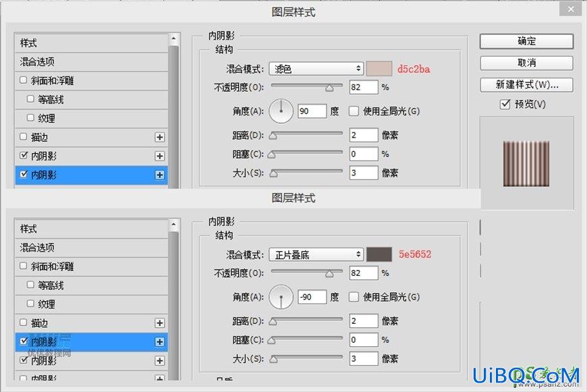Open the 滤色 blend mode dropdown
Viewport: 587px width, 392px height.
tap(316, 69)
